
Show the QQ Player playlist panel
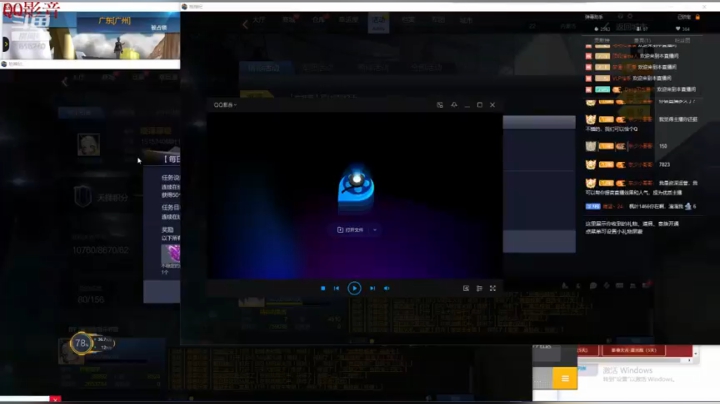point(479,288)
